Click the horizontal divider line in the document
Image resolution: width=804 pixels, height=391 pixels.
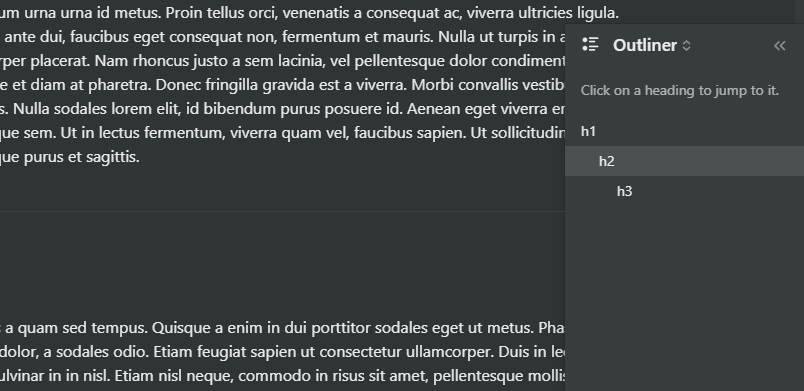282,211
